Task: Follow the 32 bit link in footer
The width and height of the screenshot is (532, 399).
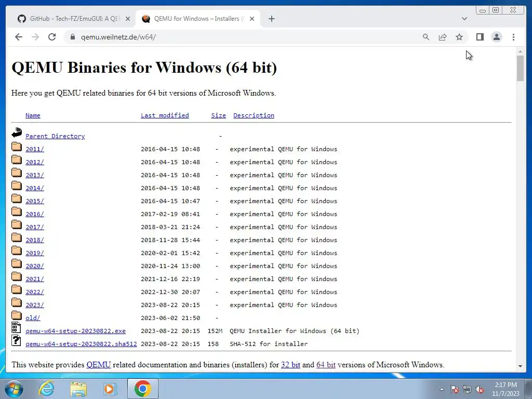Action: (290, 365)
